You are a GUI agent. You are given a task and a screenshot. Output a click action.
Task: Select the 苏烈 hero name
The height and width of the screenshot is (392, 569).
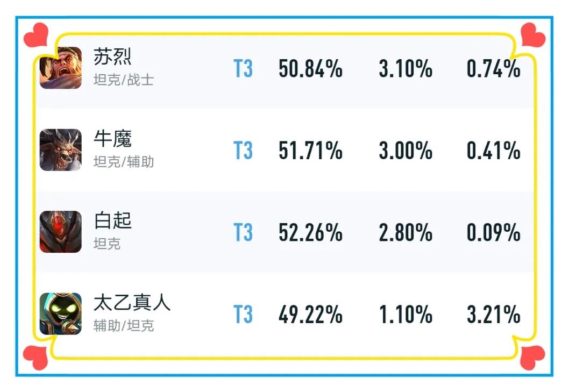click(x=112, y=56)
